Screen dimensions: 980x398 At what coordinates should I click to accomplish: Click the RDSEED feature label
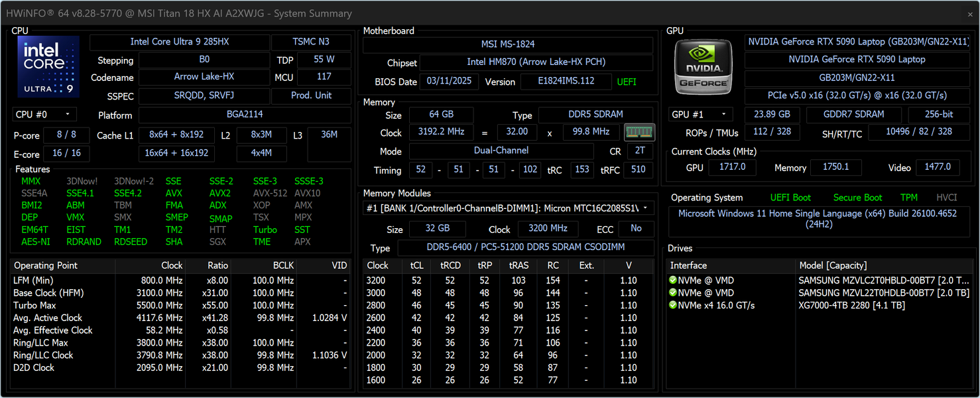[131, 242]
